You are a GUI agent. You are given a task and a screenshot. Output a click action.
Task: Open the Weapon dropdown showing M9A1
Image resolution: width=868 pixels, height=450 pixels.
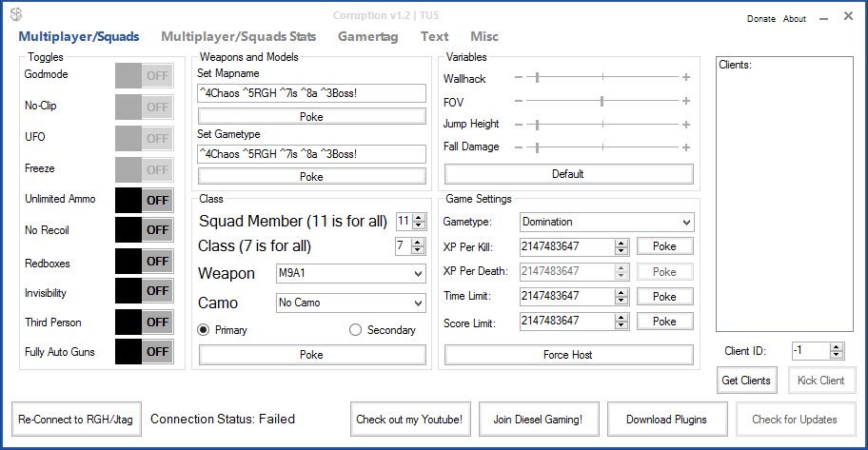pos(351,274)
